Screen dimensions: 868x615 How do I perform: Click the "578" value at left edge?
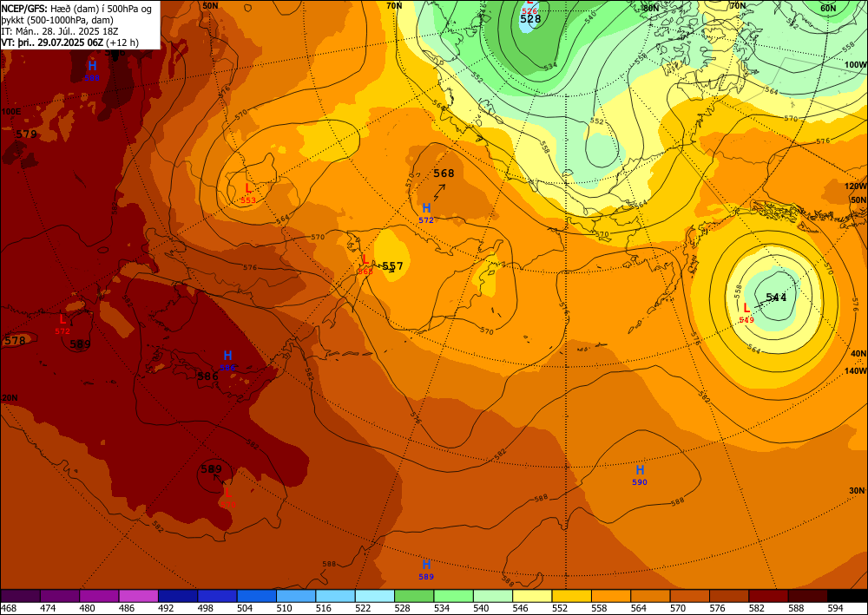(15, 341)
